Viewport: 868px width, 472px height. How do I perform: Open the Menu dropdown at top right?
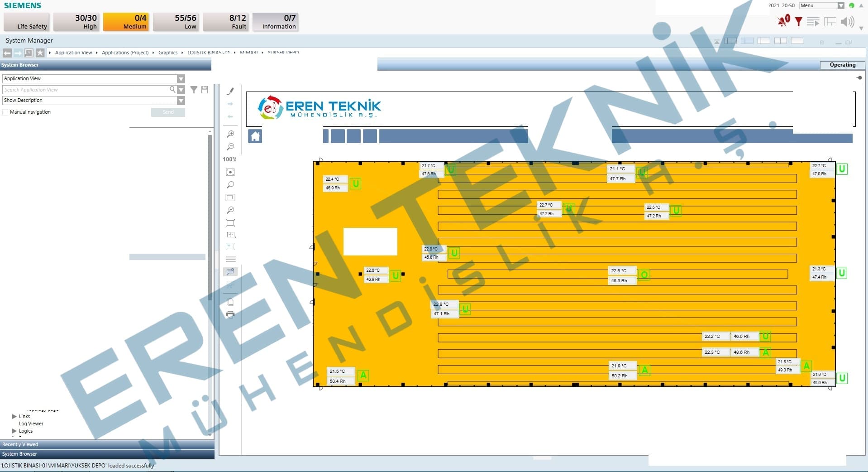point(841,5)
